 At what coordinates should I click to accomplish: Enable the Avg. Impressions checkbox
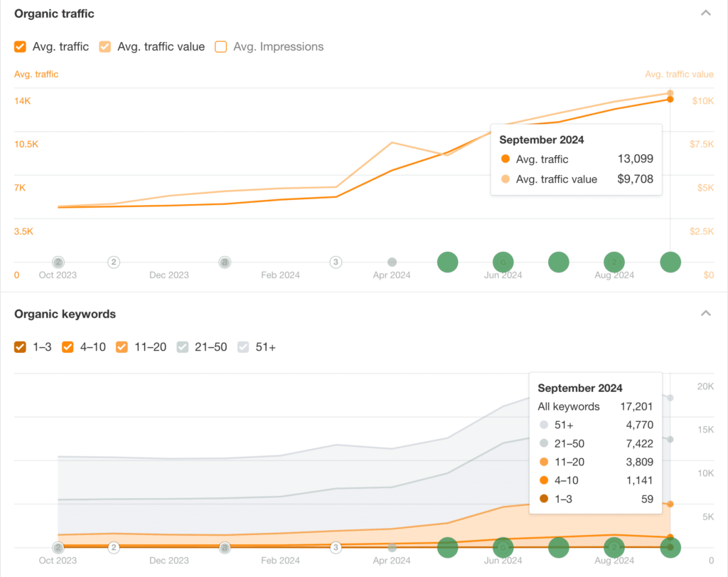221,46
